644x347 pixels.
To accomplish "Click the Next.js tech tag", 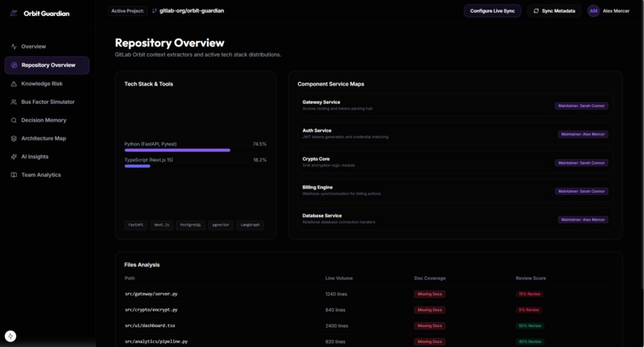I will coord(161,225).
